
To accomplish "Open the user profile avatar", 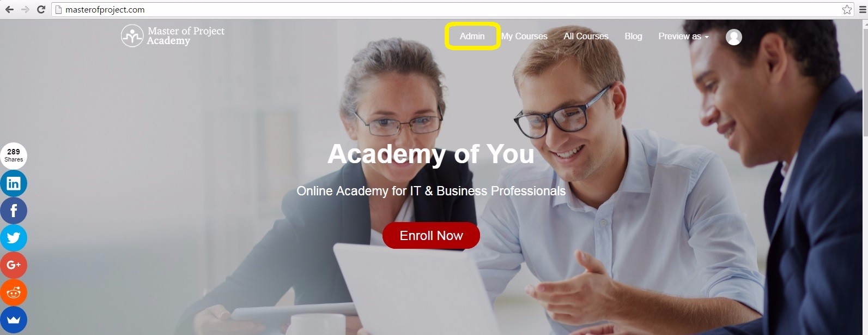I will coord(734,37).
